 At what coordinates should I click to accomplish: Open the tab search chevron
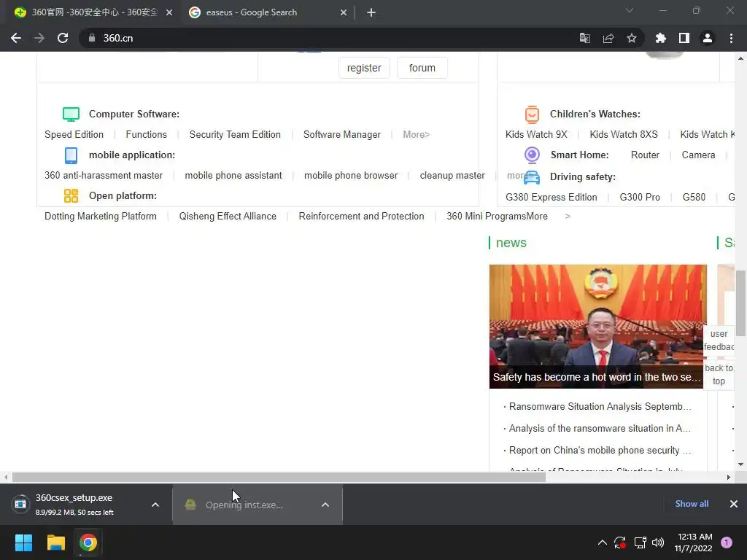click(630, 10)
